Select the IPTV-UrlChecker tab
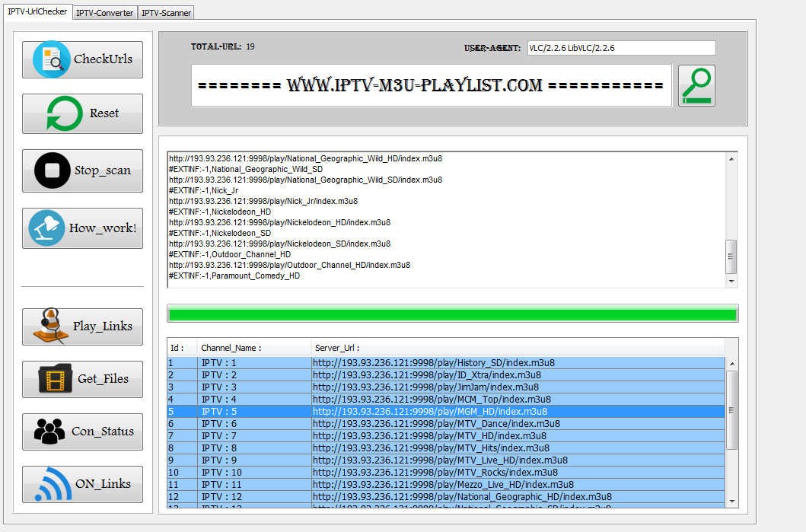 (x=37, y=11)
